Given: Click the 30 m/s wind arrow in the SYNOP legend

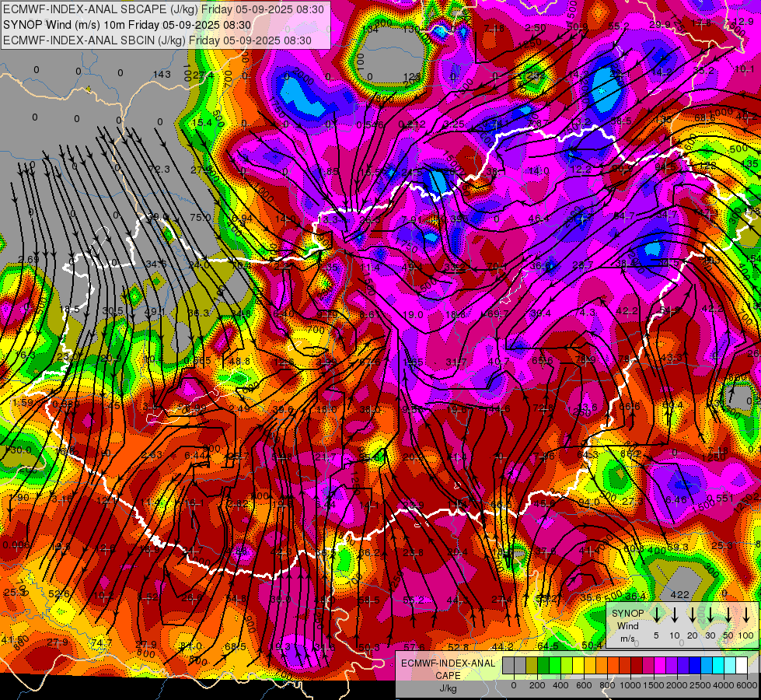Looking at the screenshot, I should click(710, 614).
